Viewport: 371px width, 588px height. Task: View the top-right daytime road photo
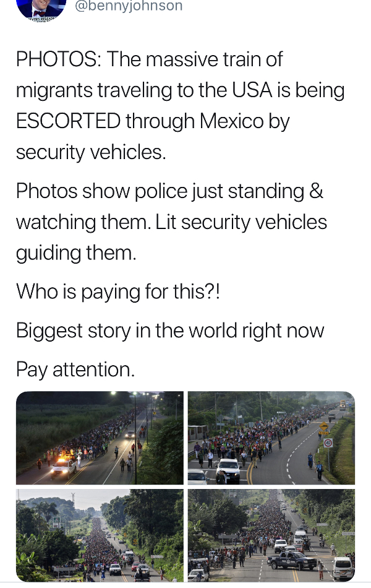[x=271, y=438]
